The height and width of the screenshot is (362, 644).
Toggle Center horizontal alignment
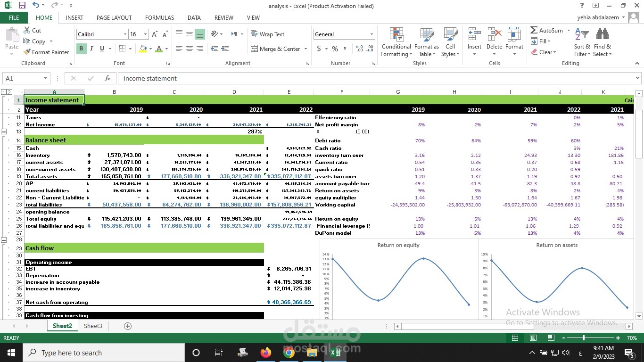[x=189, y=49]
